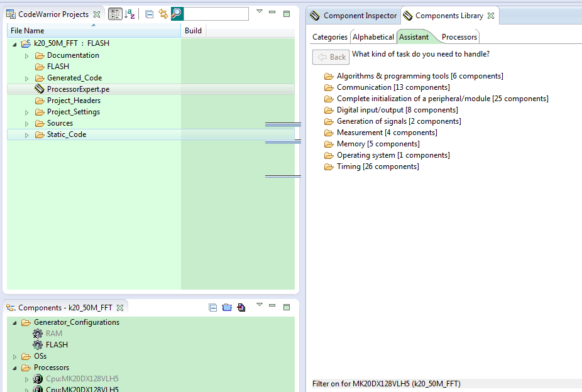The height and width of the screenshot is (392, 582).
Task: Select the Documentation folder row
Action: [73, 55]
